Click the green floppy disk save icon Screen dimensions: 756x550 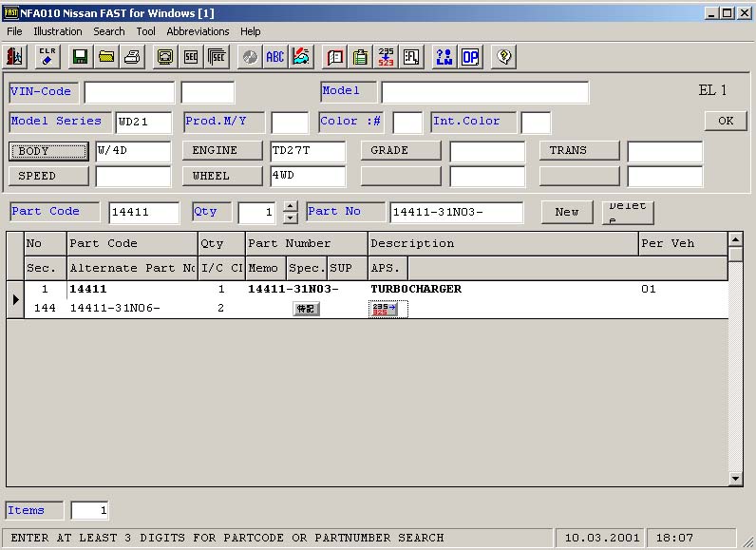click(x=81, y=57)
